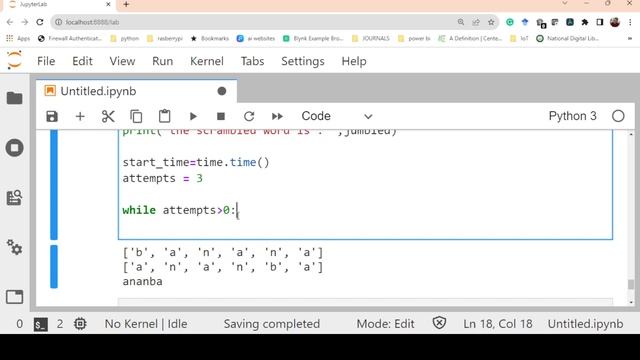Collapse the output using its blue bar

coord(54,266)
